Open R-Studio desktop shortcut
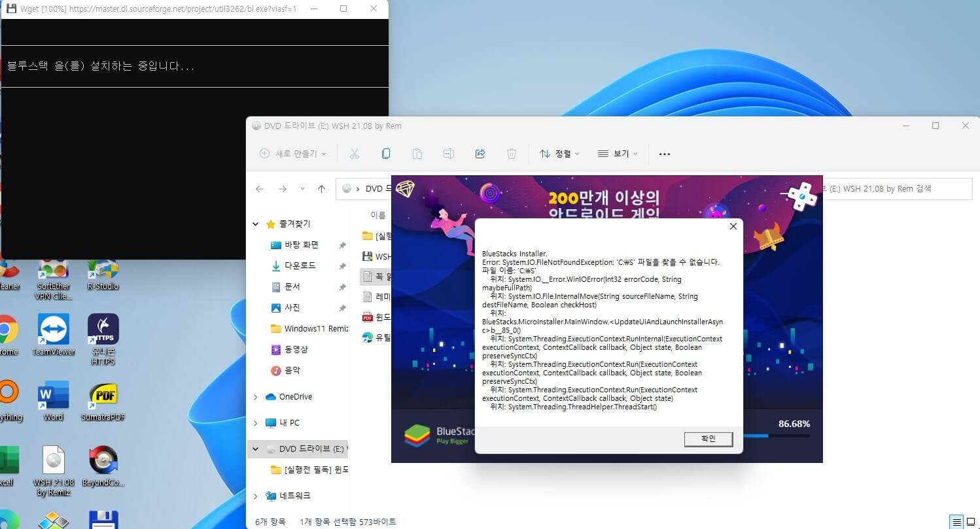The width and height of the screenshot is (980, 529). coord(103,276)
